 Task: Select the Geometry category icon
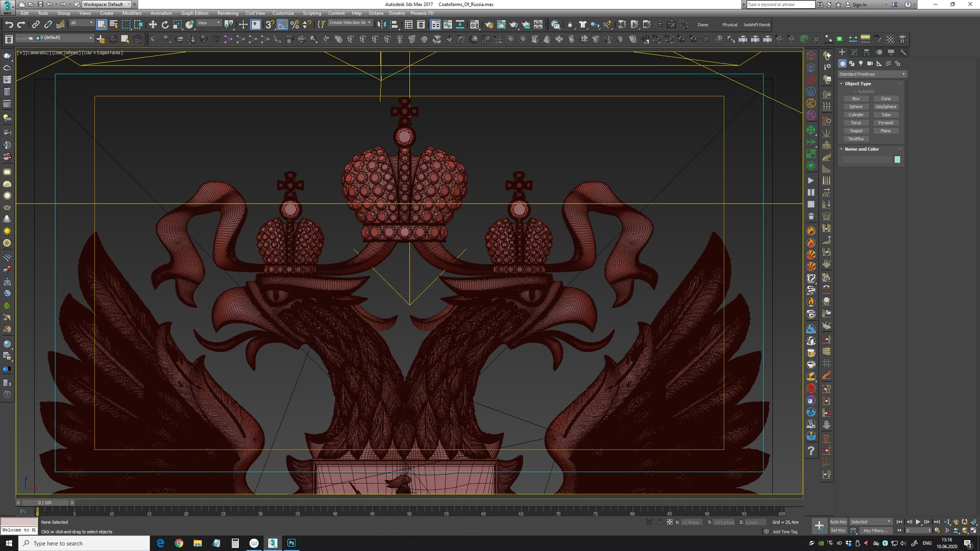pos(842,64)
